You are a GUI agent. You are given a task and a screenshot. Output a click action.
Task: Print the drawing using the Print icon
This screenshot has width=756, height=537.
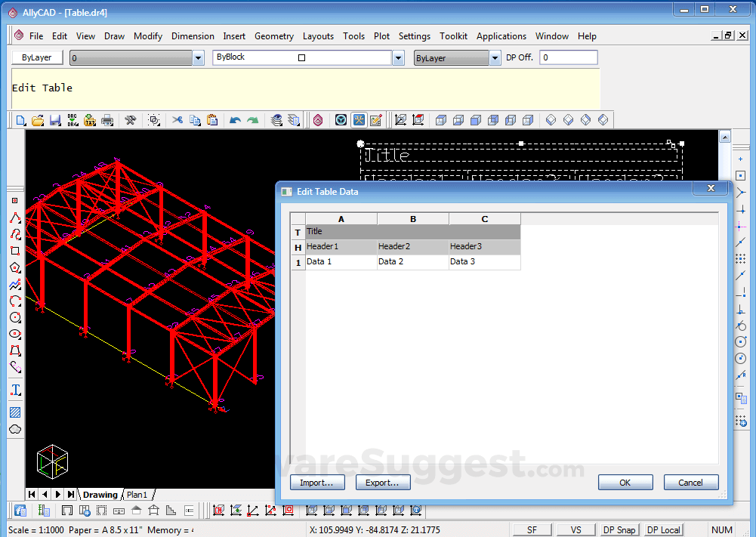pyautogui.click(x=108, y=119)
